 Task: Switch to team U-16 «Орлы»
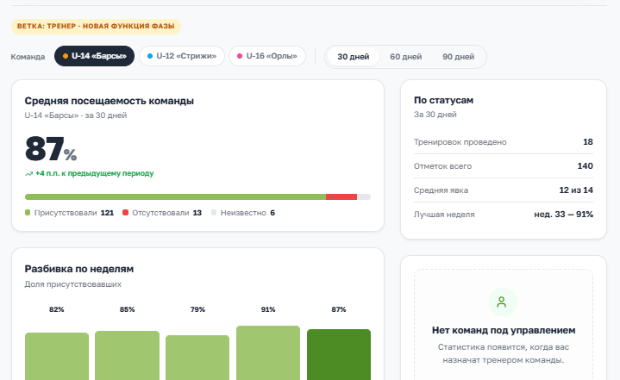tap(267, 56)
